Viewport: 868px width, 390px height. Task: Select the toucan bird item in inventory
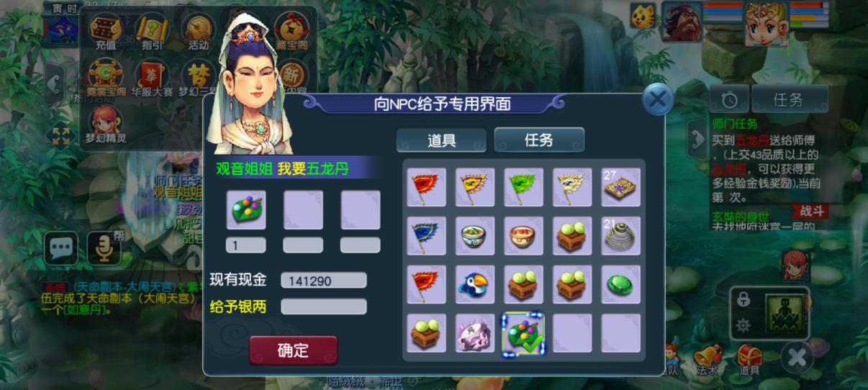tap(475, 284)
